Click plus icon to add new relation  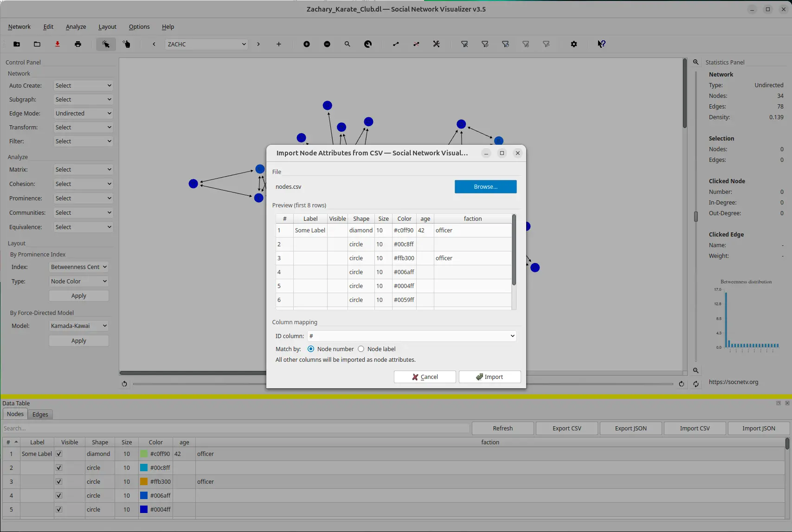click(279, 44)
